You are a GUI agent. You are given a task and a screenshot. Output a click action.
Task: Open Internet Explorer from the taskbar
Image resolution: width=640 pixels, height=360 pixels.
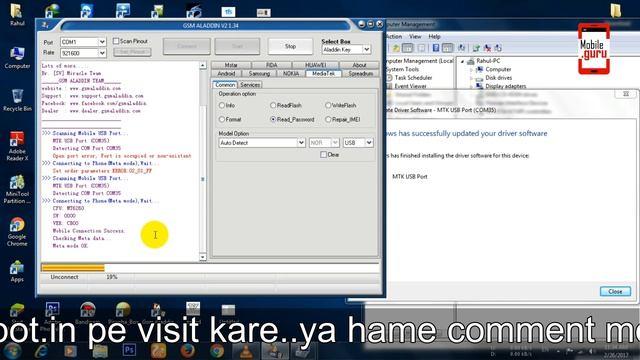(x=41, y=351)
